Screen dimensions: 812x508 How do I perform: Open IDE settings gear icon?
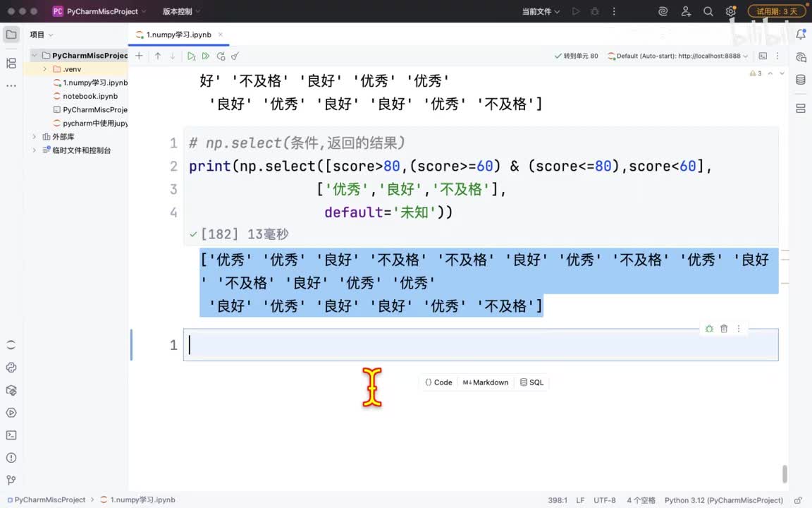pyautogui.click(x=731, y=11)
